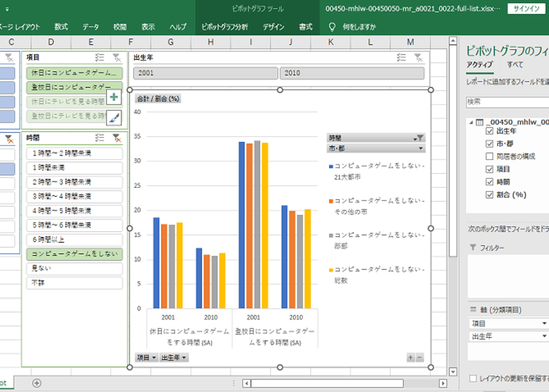Toggle multi-select in 出生年 slicer
This screenshot has height=392, width=549.
click(401, 58)
